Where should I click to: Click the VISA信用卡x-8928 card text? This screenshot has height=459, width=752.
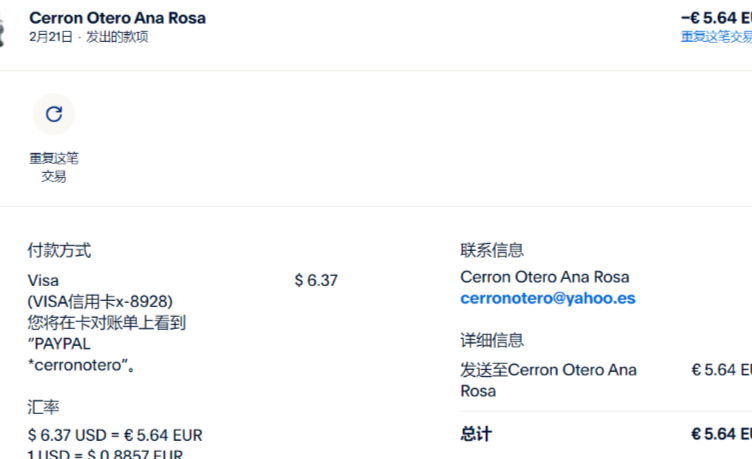point(100,301)
